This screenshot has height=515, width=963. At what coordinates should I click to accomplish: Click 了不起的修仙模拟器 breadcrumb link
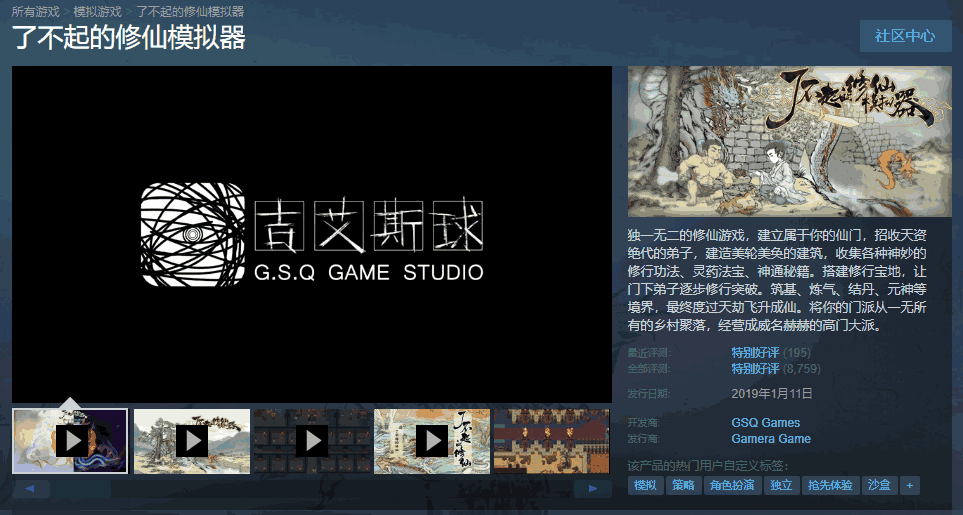pos(189,12)
